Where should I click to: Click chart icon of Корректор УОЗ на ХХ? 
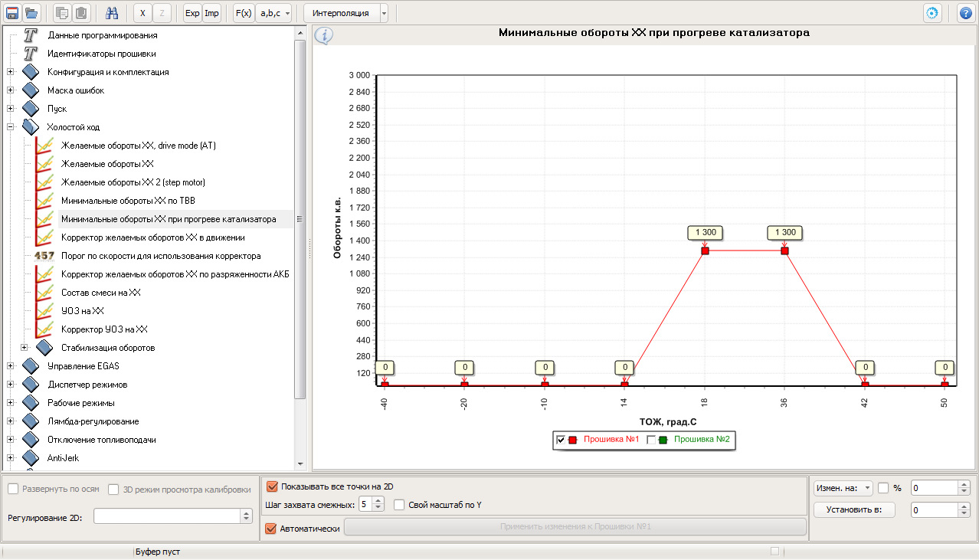pyautogui.click(x=44, y=329)
